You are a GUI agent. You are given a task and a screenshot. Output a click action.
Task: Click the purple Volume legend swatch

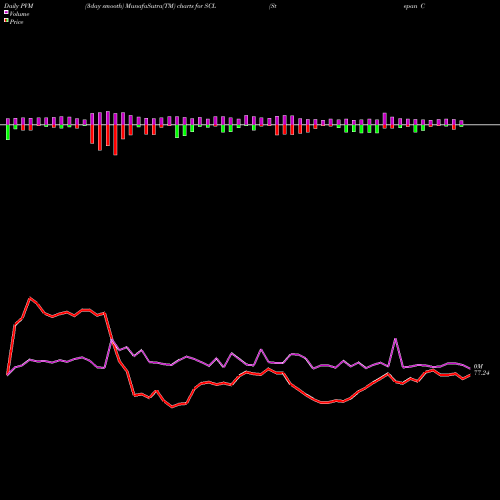(x=6, y=12)
